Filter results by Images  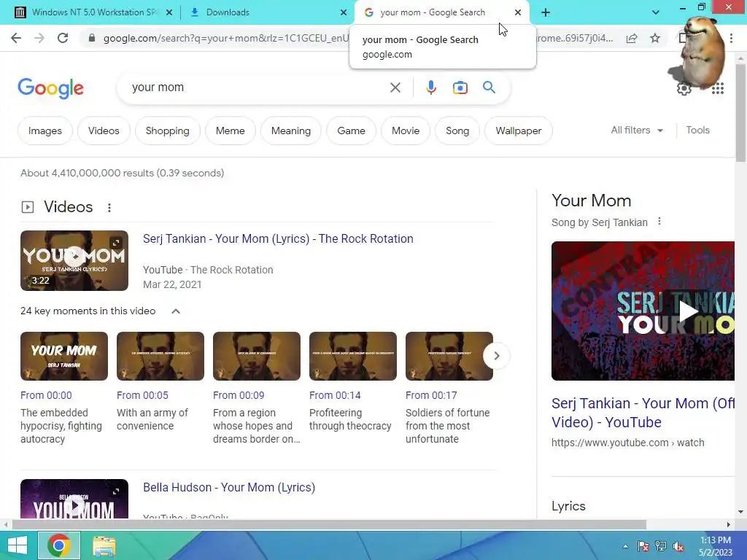[x=45, y=131]
